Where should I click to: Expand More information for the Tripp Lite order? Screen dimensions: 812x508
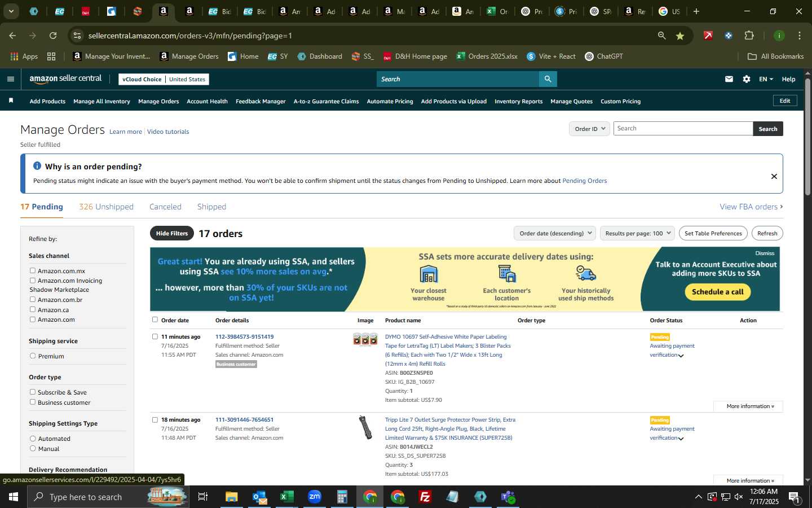tap(748, 480)
